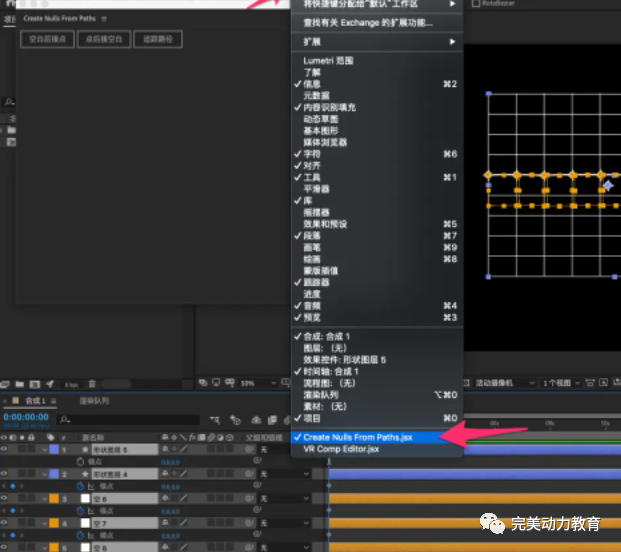Click the orange label color of layer 4
The image size is (621, 552).
point(54,523)
